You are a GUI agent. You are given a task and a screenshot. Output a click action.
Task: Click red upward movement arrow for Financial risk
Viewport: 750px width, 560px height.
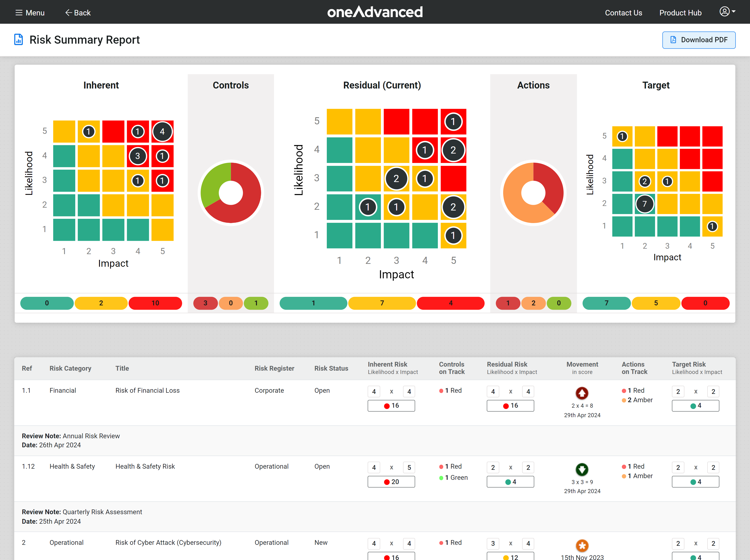pos(582,393)
